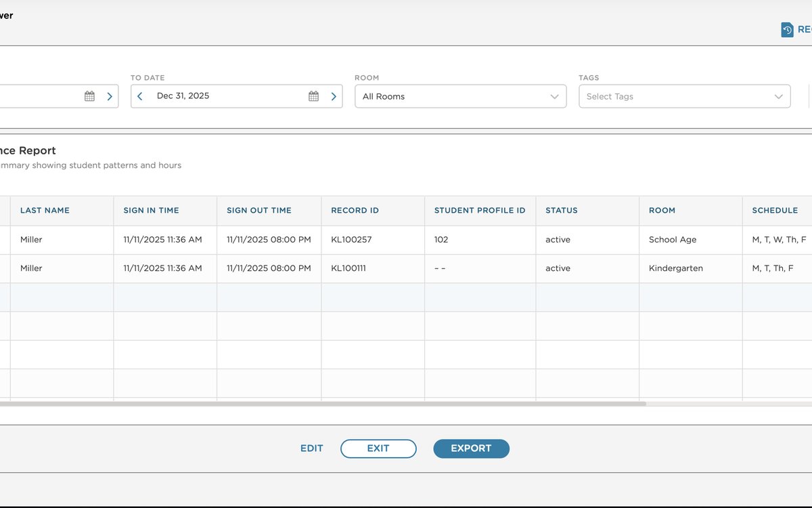
Task: Click sign out time in KL100257 row
Action: point(269,240)
